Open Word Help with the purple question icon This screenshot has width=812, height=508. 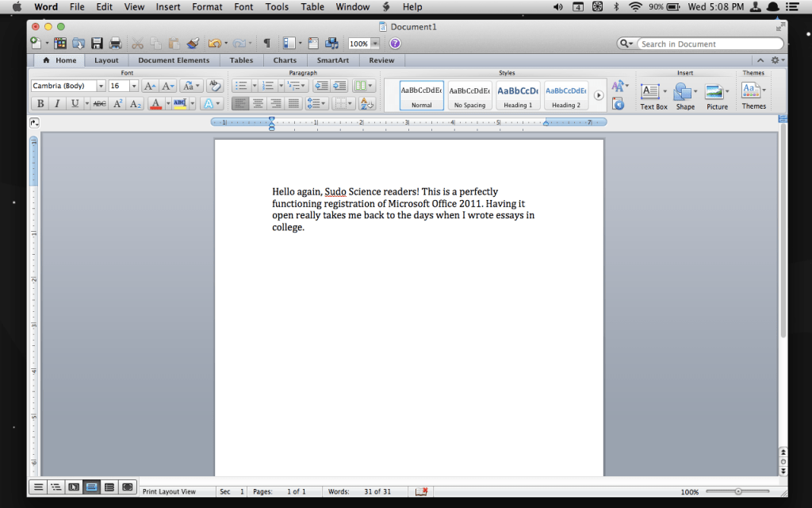395,43
